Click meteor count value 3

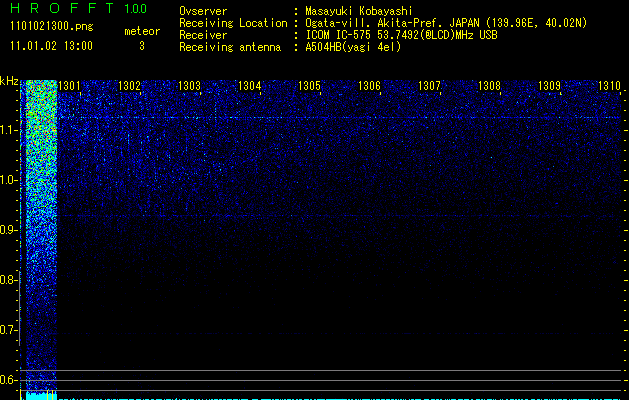pos(142,46)
